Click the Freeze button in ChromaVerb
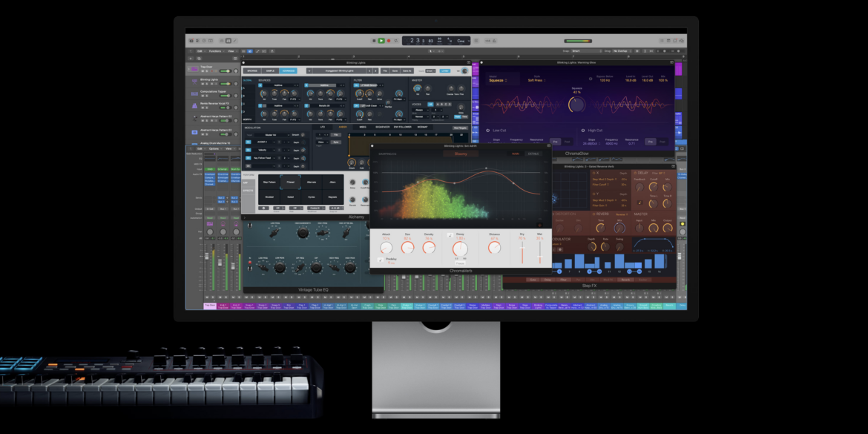The image size is (868, 434). (460, 263)
